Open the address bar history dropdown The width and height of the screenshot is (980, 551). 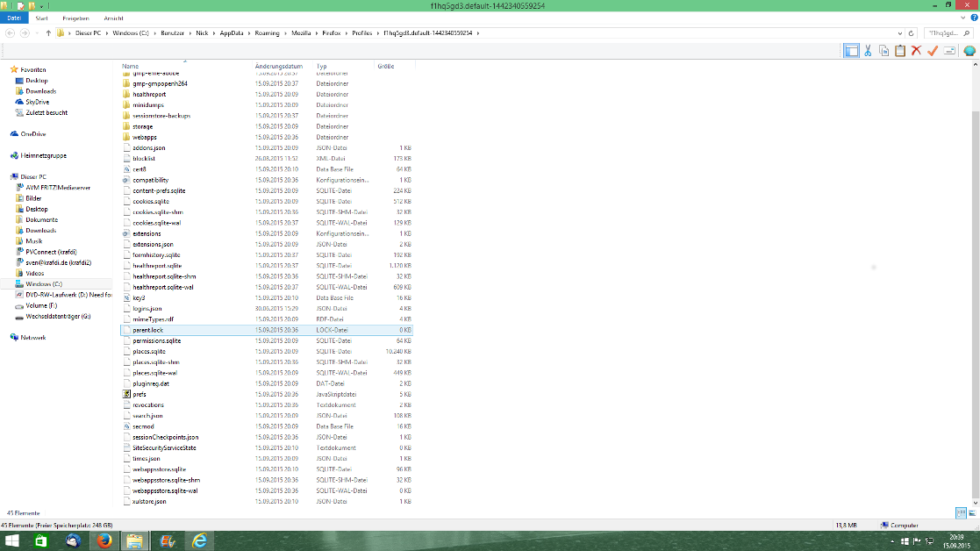coord(900,33)
